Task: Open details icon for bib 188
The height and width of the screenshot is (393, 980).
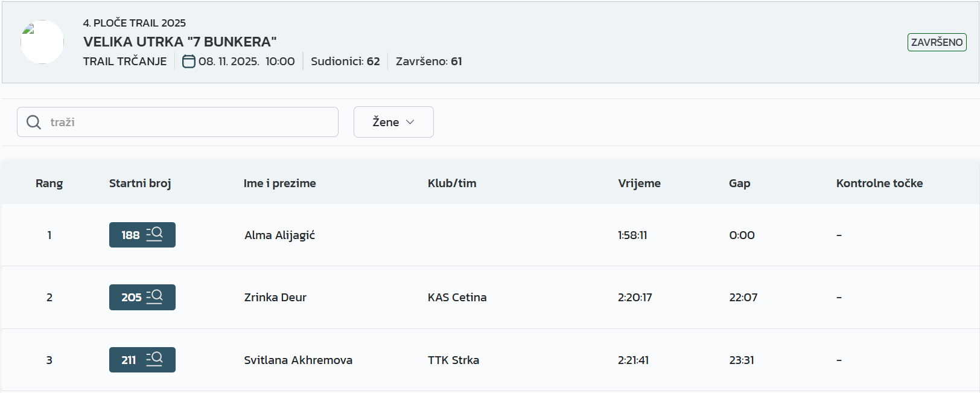Action: tap(154, 234)
